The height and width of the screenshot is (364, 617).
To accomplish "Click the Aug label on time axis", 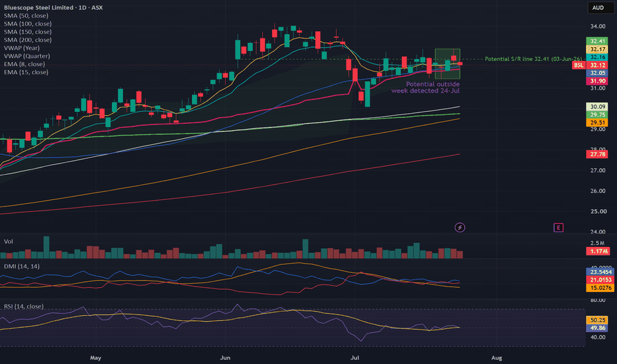I will [497, 357].
